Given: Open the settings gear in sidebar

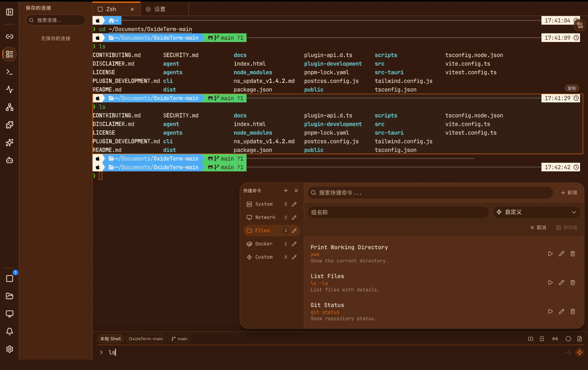Looking at the screenshot, I should 9,349.
